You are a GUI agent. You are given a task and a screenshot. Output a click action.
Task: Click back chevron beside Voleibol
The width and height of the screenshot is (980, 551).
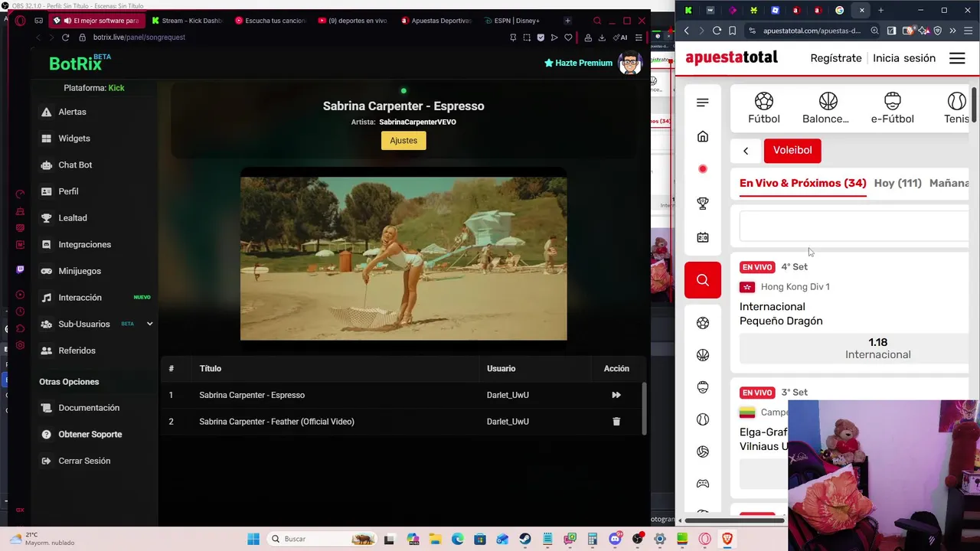tap(746, 151)
